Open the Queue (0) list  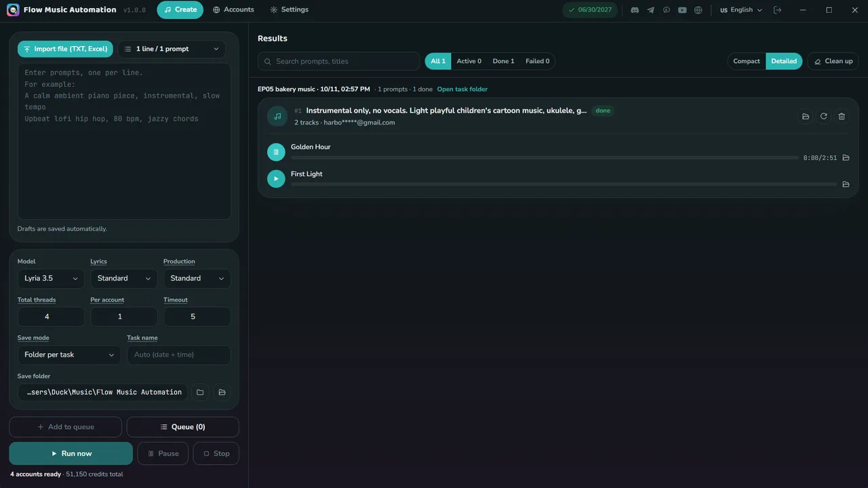coord(183,427)
